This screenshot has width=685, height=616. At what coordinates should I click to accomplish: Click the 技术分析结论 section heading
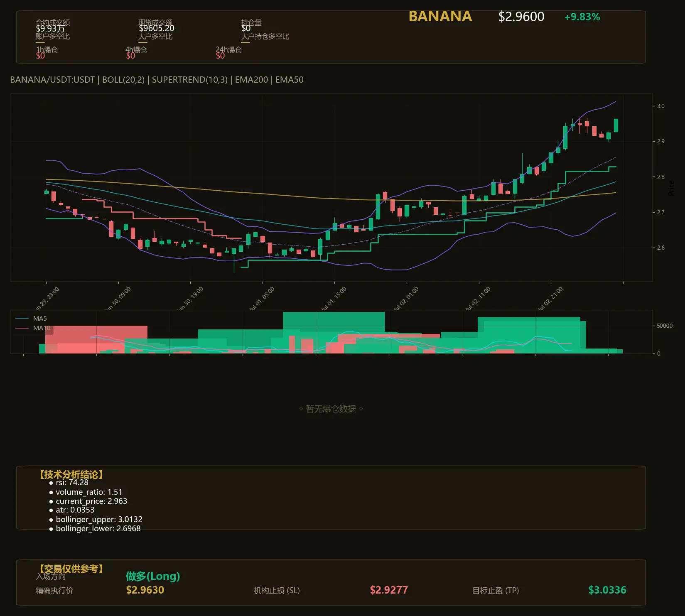point(71,475)
